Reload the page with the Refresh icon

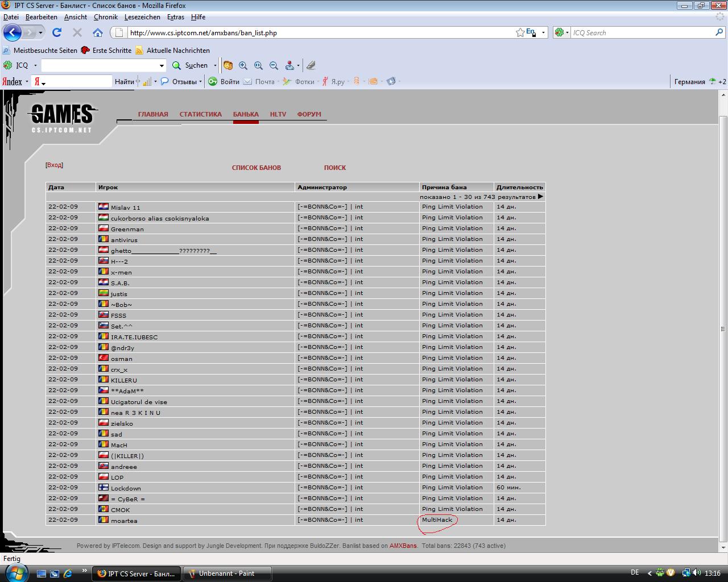point(56,32)
